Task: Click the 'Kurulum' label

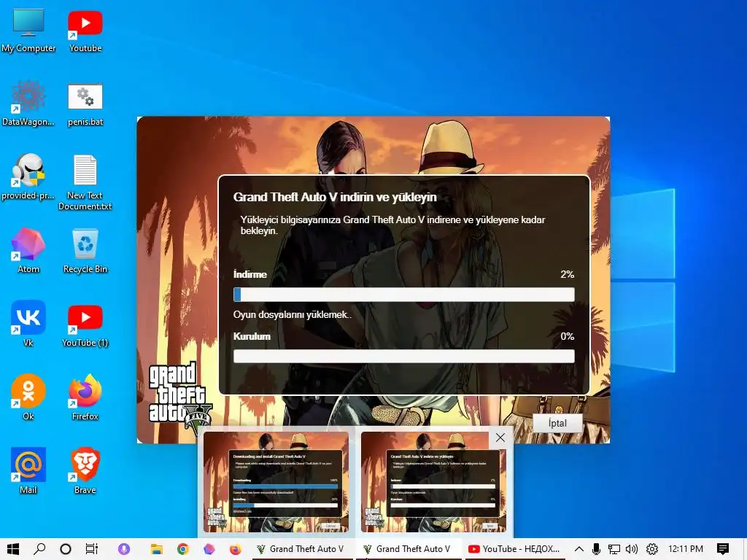Action: tap(252, 336)
